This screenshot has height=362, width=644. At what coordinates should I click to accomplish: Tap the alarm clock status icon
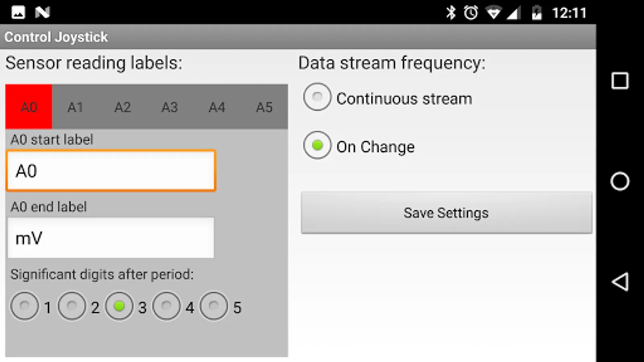coord(471,13)
